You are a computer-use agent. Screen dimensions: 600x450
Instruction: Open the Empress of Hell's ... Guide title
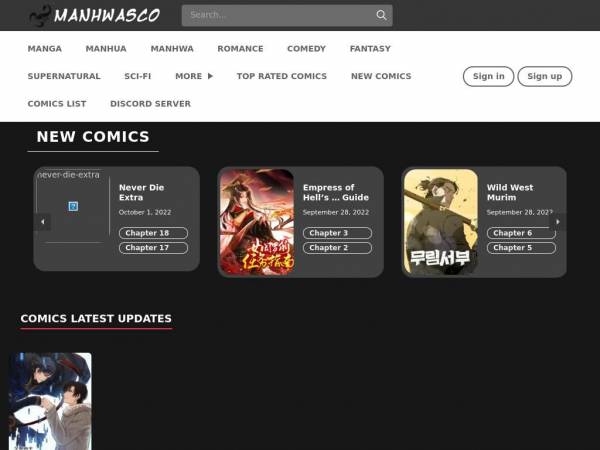coord(336,192)
